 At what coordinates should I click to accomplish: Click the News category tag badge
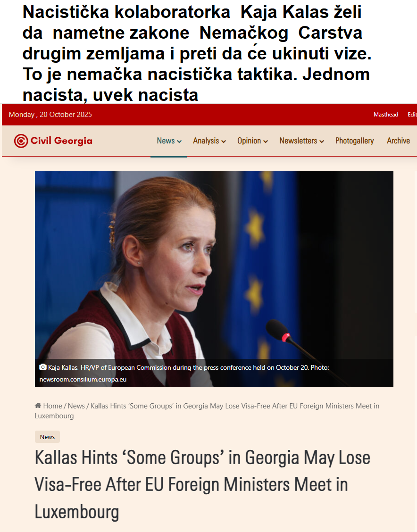pyautogui.click(x=47, y=437)
